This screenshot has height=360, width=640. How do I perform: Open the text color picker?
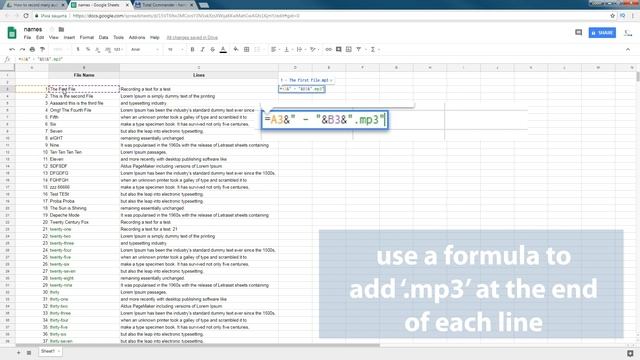(x=223, y=49)
